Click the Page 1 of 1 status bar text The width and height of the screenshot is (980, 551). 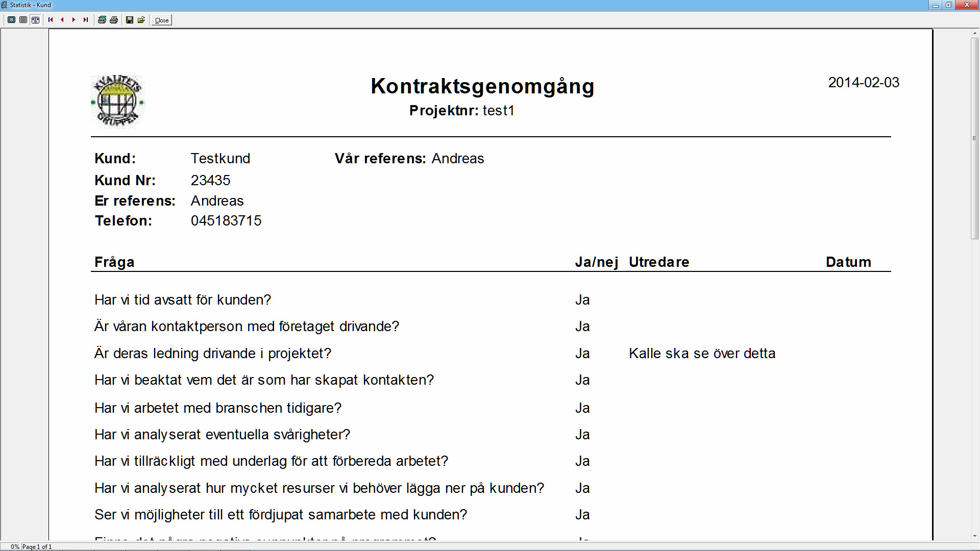pyautogui.click(x=37, y=547)
